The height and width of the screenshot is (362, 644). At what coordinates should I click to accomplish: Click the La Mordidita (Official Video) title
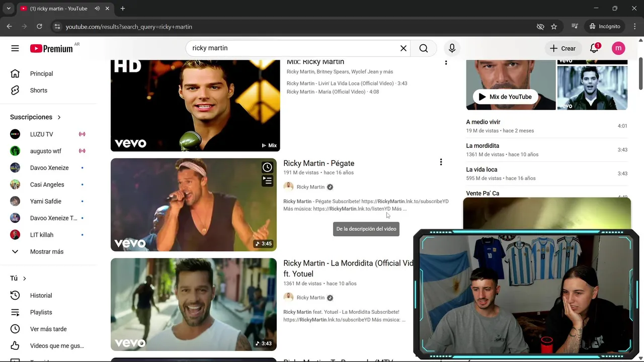click(348, 268)
